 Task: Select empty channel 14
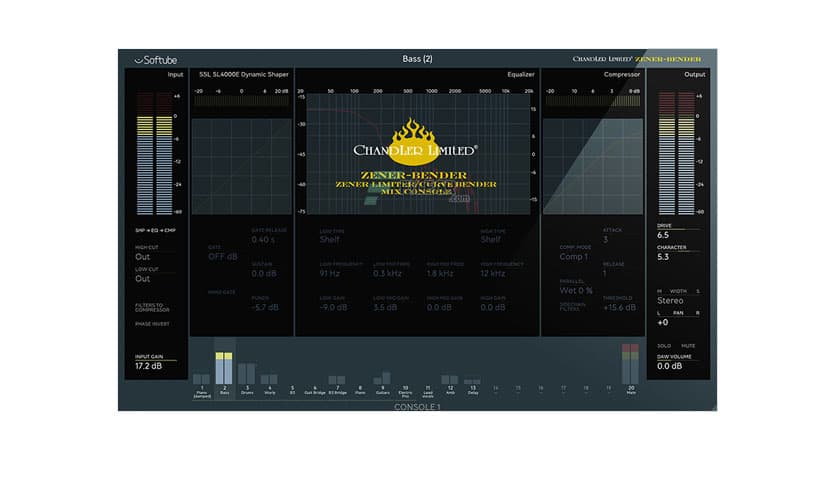point(495,389)
